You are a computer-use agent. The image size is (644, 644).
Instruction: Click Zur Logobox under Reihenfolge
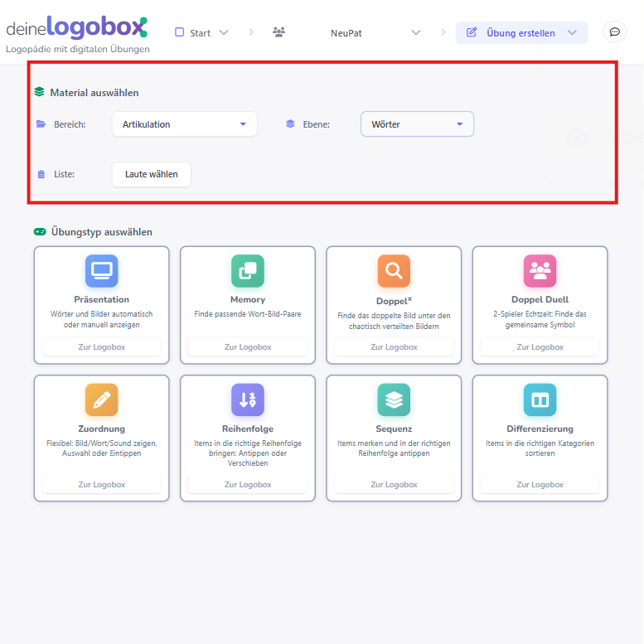point(248,484)
